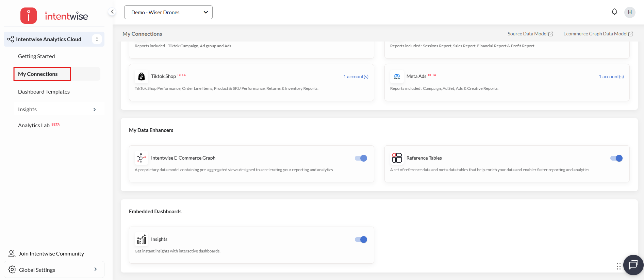Toggle Intentwise E-Commerce Graph switch

point(361,158)
